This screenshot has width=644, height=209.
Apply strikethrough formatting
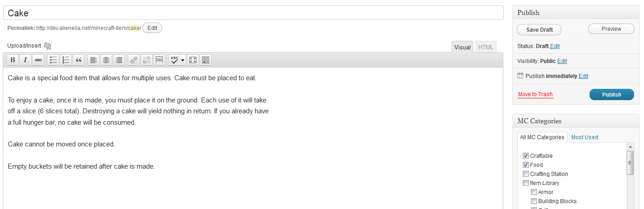click(x=38, y=60)
